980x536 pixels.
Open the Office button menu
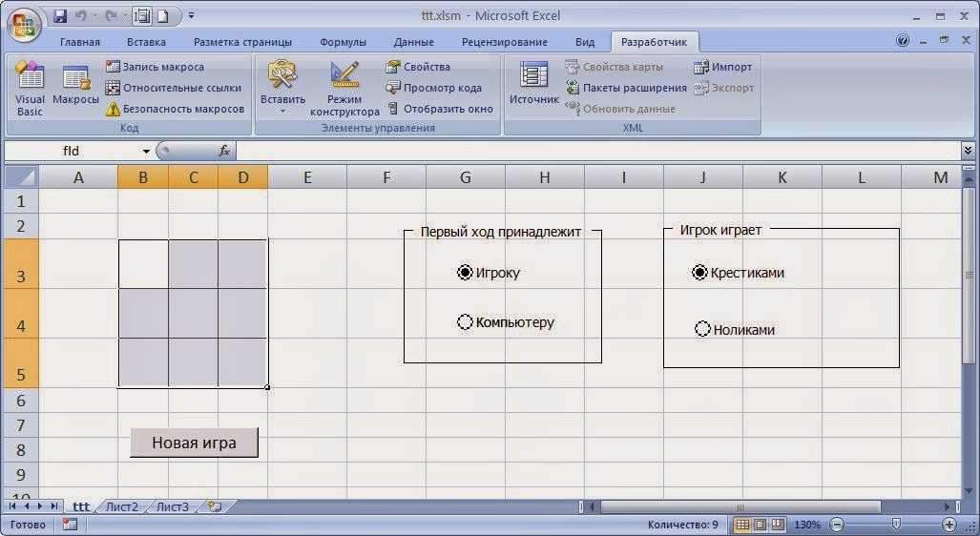pos(24,26)
